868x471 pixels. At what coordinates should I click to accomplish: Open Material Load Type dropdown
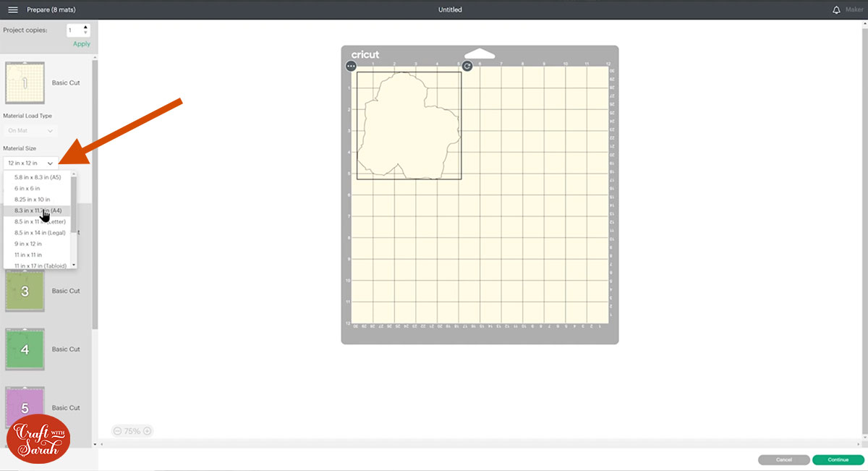click(30, 131)
